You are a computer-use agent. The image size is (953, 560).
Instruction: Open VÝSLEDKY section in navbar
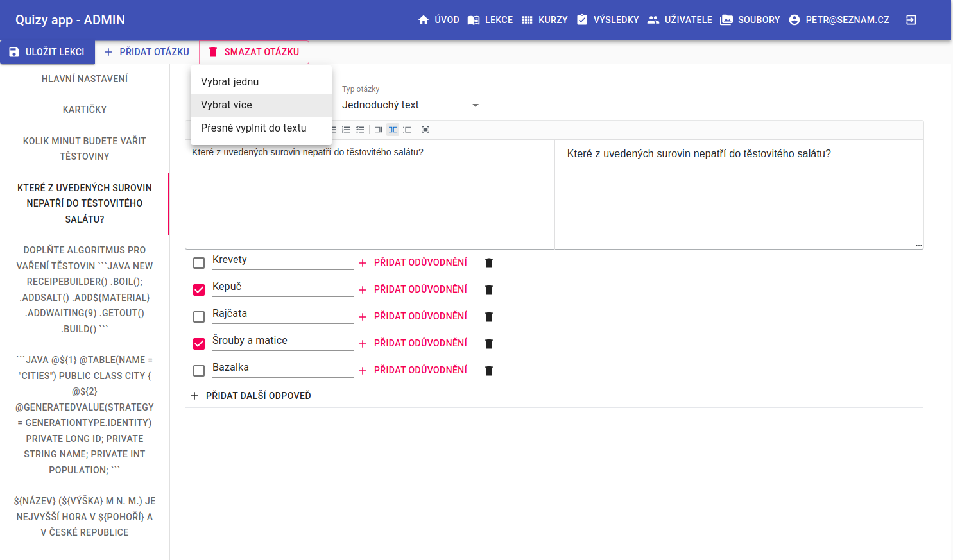pyautogui.click(x=608, y=20)
